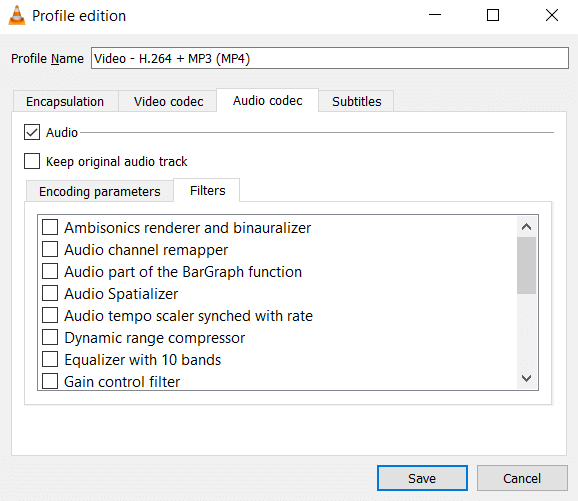The height and width of the screenshot is (501, 578).
Task: Check the Gain control filter box
Action: click(x=50, y=381)
